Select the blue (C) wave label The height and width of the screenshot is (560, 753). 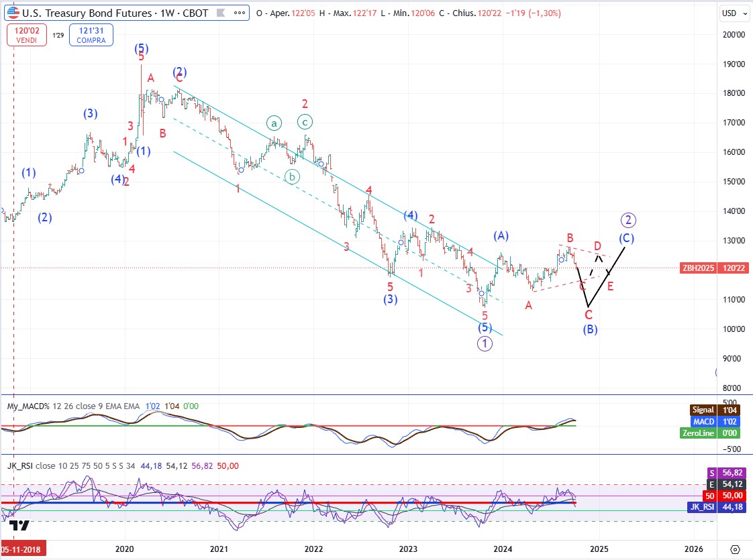(626, 238)
